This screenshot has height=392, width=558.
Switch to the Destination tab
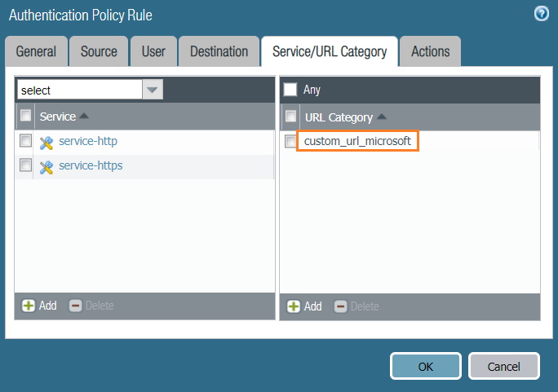click(219, 51)
